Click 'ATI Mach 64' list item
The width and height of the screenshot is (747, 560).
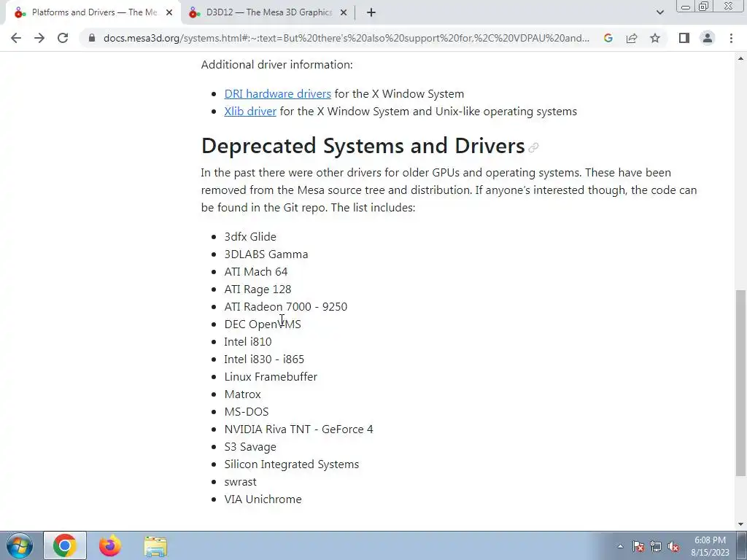[x=256, y=272]
